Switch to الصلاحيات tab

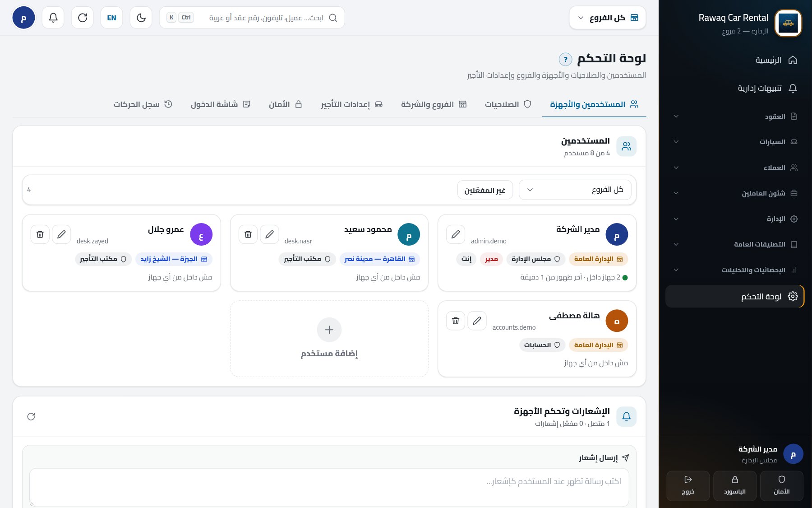coord(508,104)
